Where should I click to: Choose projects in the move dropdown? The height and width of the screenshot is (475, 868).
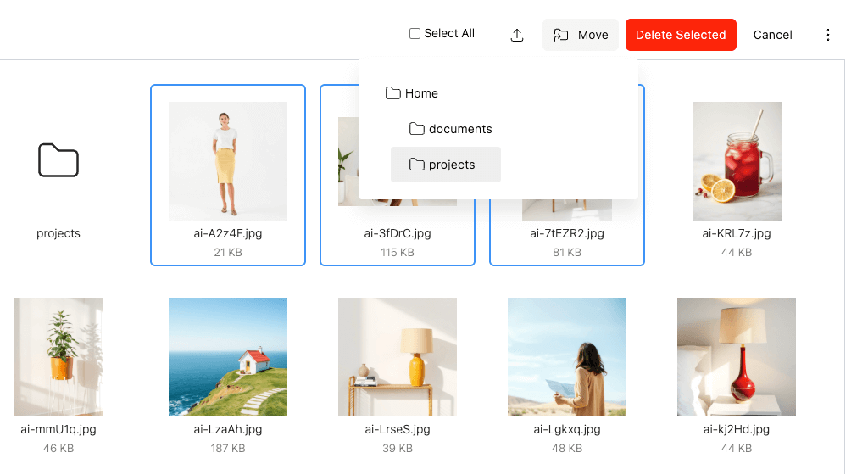pos(446,165)
